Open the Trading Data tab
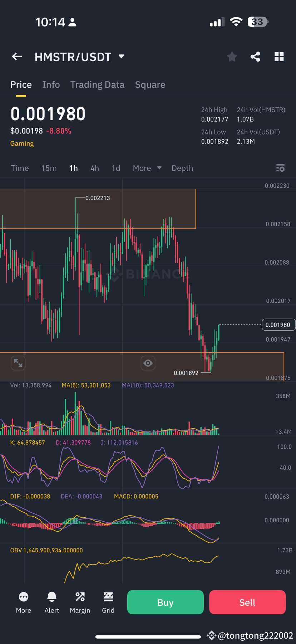This screenshot has width=296, height=644. [x=97, y=85]
